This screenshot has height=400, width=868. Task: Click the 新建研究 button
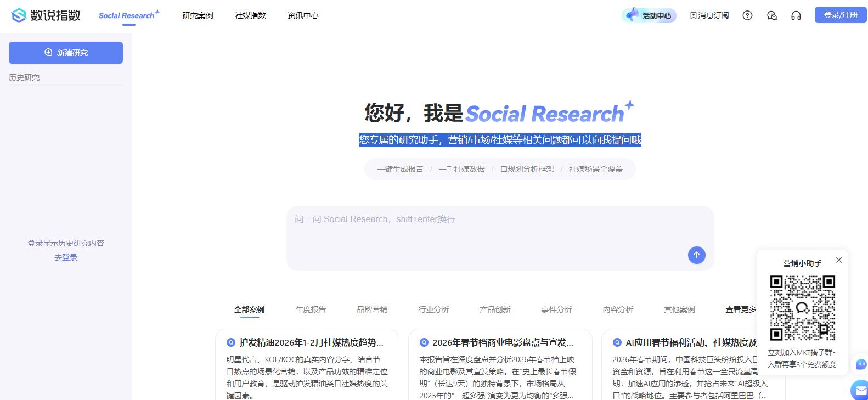tap(66, 53)
